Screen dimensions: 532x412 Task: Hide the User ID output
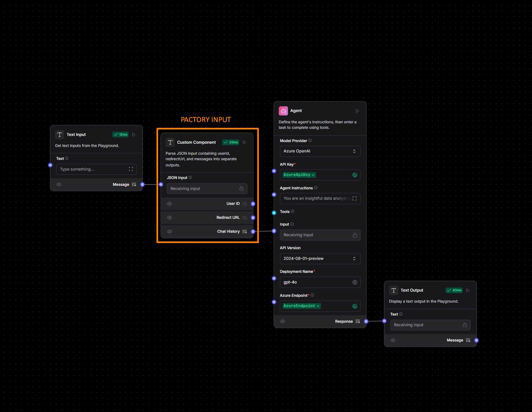169,204
